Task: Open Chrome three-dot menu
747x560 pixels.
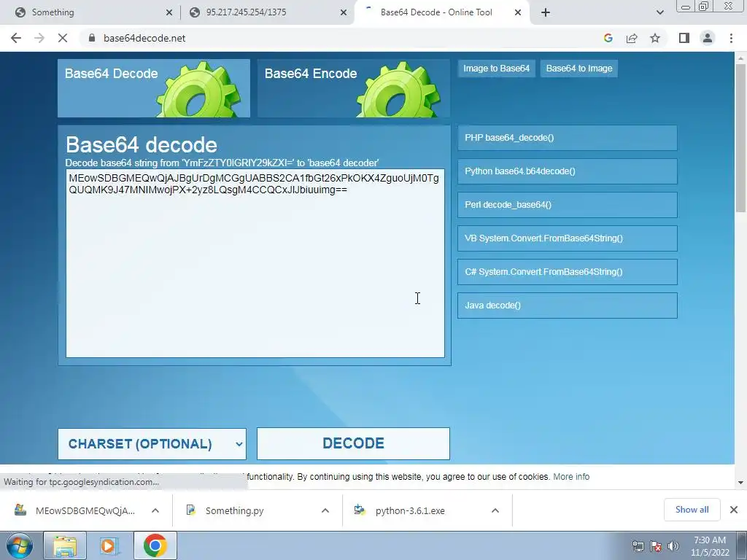Action: (731, 38)
